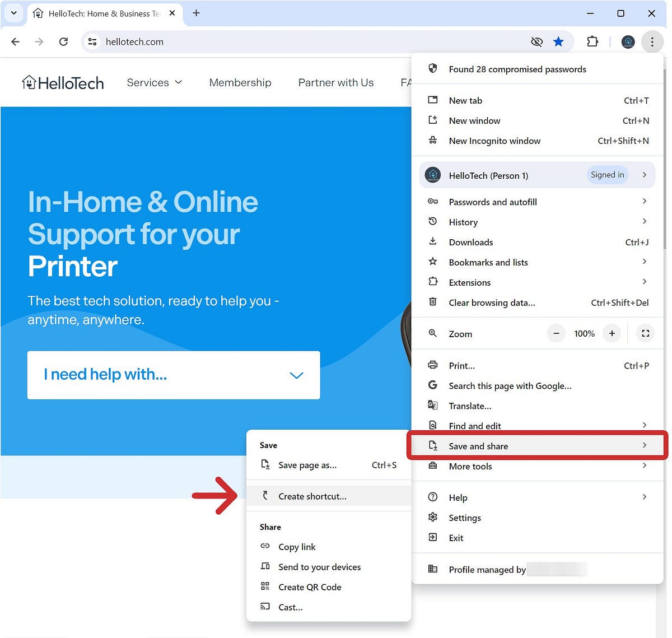Open a new browser tab with the plus button
Viewport: 672px width, 638px height.
click(x=196, y=12)
